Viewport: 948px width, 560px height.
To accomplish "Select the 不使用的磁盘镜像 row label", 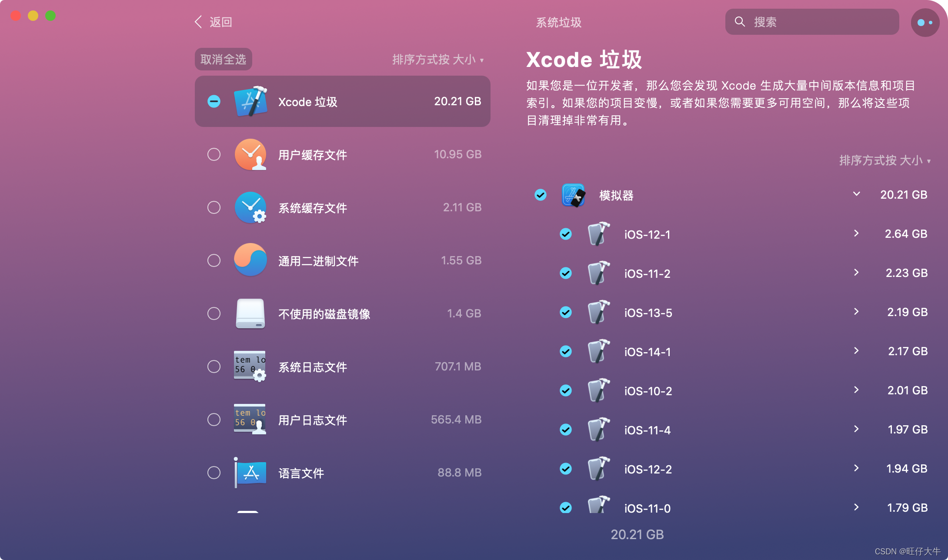I will (x=324, y=314).
